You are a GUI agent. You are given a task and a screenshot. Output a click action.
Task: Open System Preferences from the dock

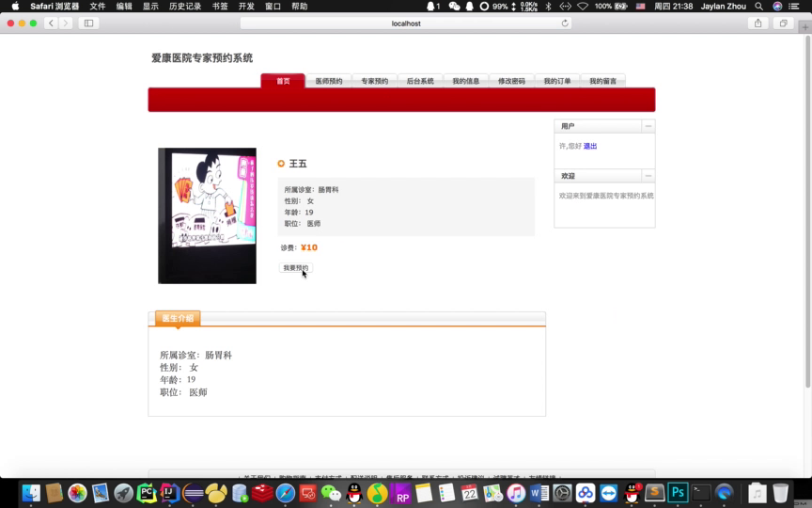click(x=562, y=493)
